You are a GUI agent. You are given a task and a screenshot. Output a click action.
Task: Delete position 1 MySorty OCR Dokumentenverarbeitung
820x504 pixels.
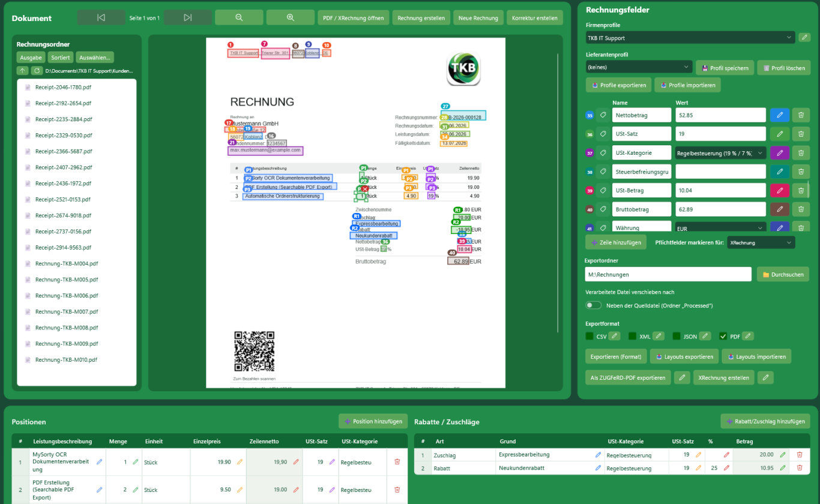point(397,462)
